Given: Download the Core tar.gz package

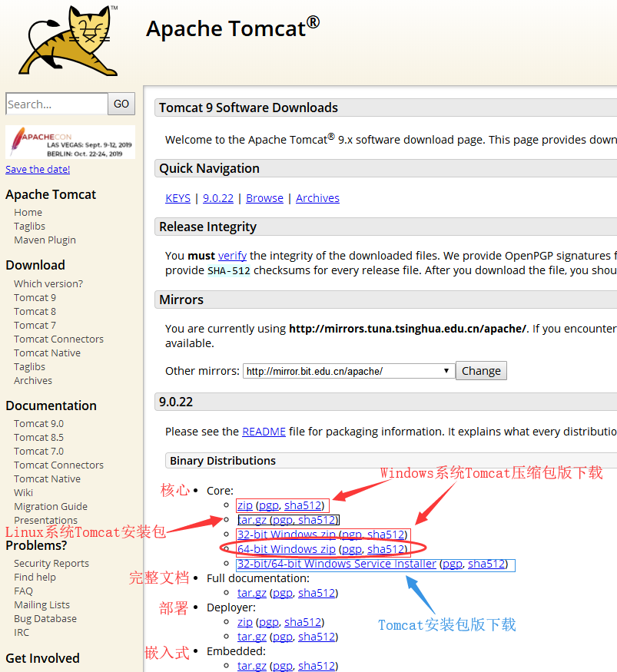Looking at the screenshot, I should point(252,520).
